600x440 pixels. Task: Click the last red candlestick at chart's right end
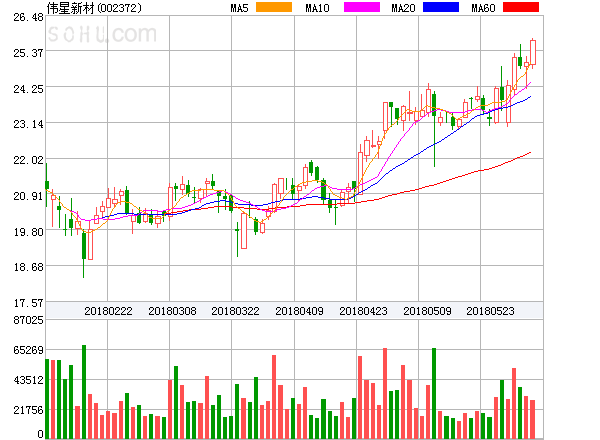[533, 52]
